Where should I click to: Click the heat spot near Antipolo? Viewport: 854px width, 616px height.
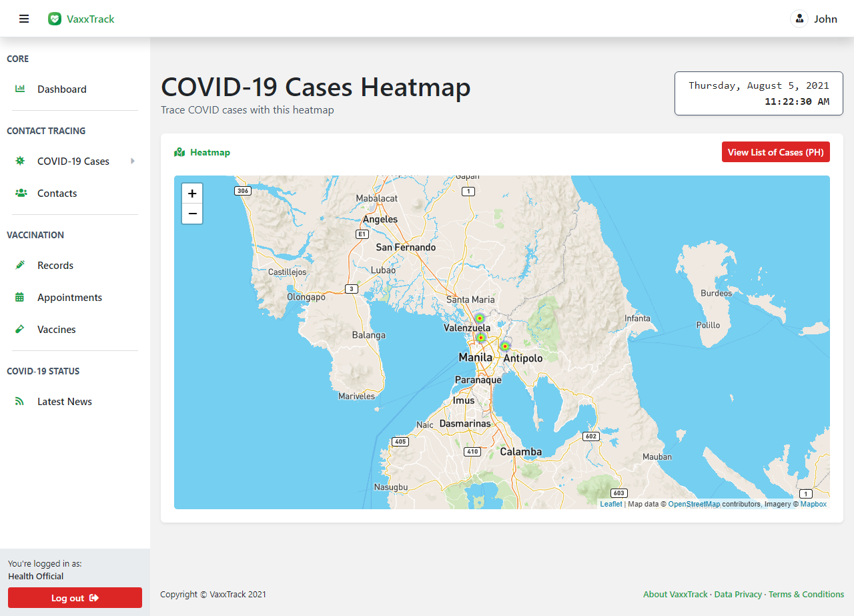(505, 346)
